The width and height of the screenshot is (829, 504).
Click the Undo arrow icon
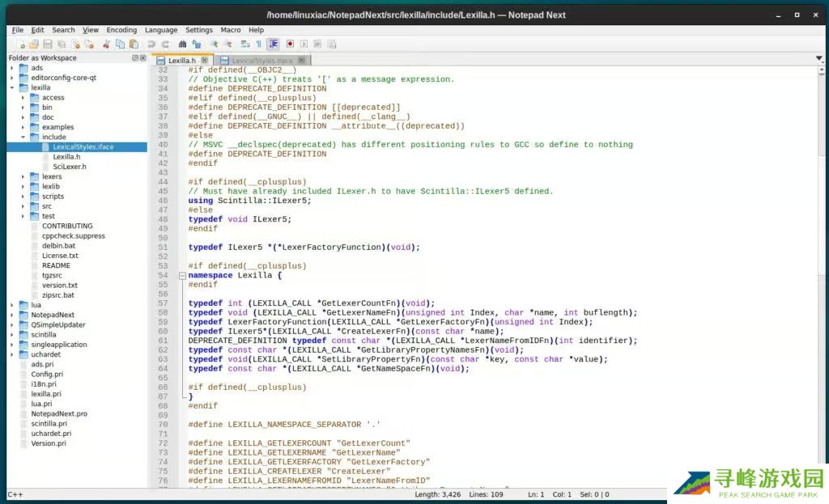(151, 44)
